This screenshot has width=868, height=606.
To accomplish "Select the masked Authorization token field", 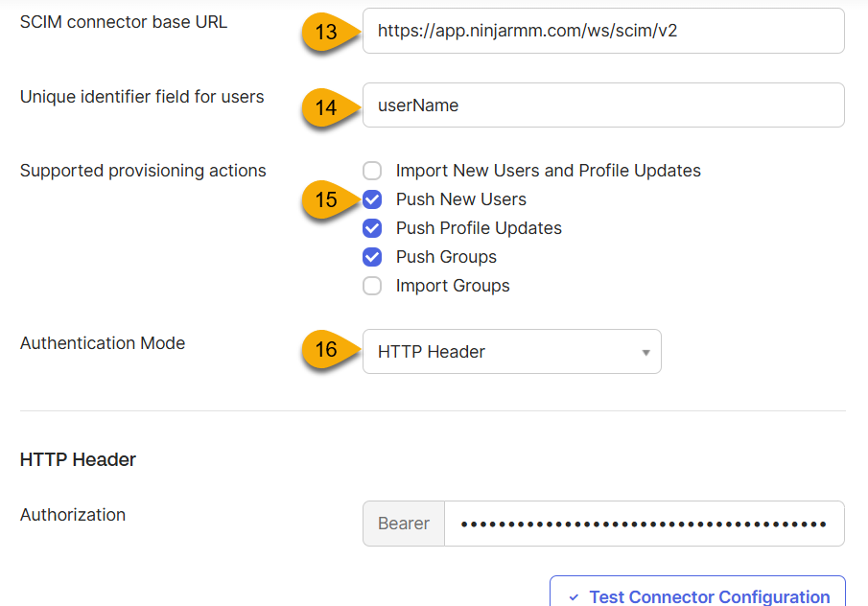I will click(643, 524).
